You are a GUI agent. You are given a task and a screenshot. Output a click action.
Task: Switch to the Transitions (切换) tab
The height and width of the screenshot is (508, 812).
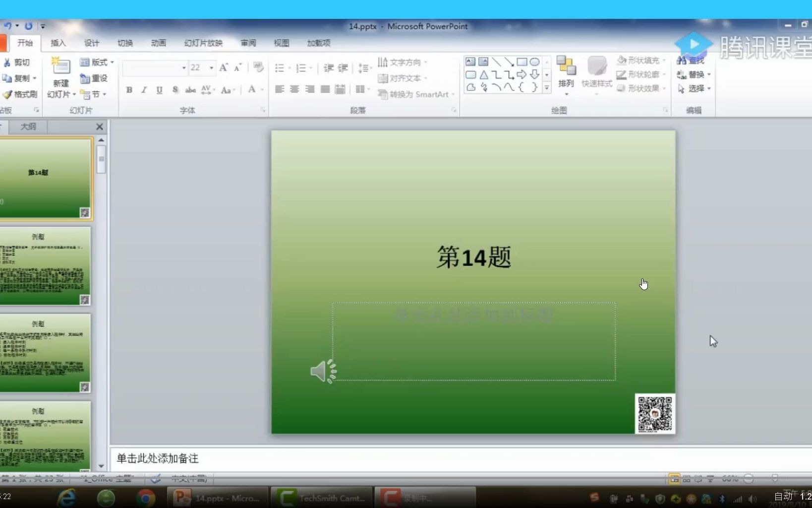(x=125, y=43)
